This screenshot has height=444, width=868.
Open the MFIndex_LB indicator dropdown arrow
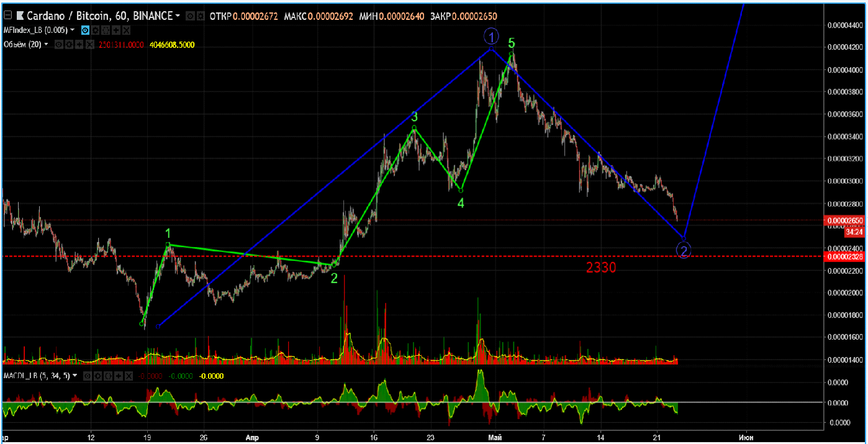72,30
